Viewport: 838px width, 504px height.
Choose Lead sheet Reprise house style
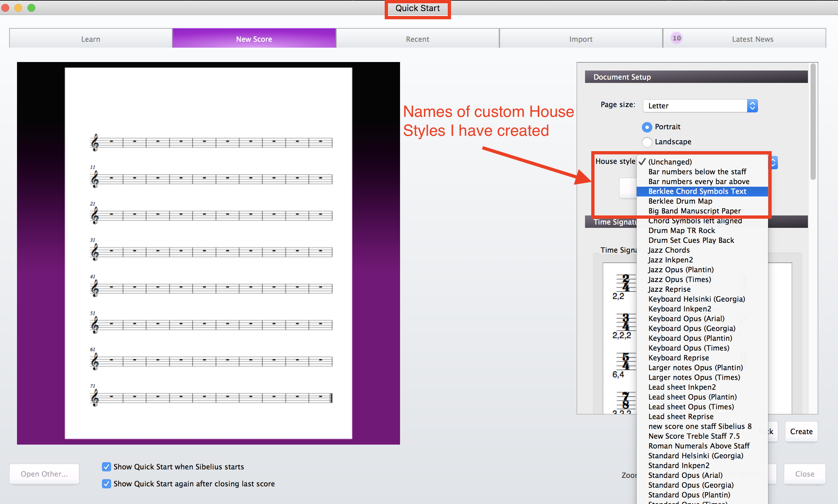(x=681, y=417)
